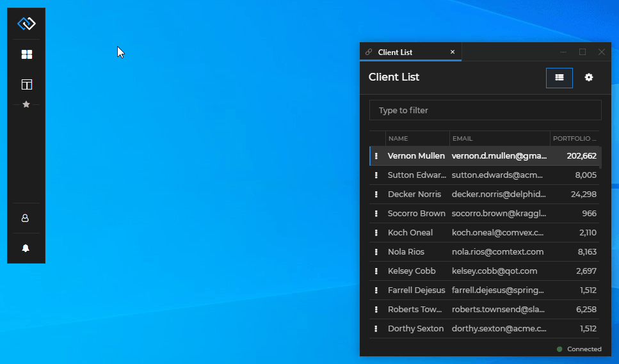Image resolution: width=619 pixels, height=364 pixels.
Task: Click portfolio value 2,110
Action: pos(588,233)
